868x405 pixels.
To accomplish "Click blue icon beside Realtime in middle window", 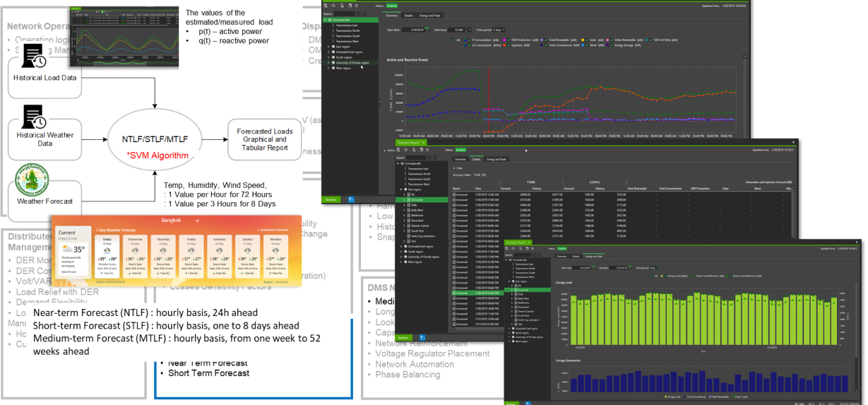I will [422, 338].
